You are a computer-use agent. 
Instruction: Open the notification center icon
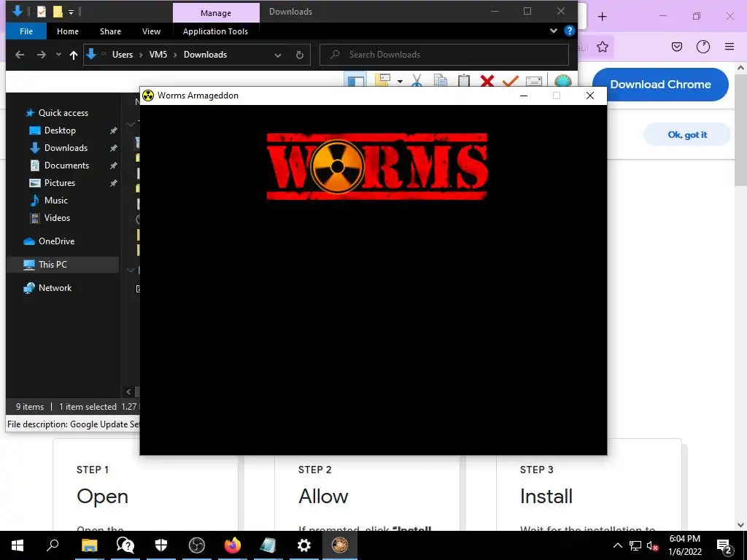tap(724, 545)
